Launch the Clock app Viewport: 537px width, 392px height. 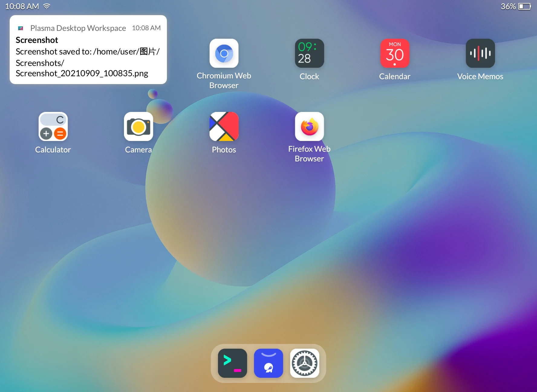[309, 53]
